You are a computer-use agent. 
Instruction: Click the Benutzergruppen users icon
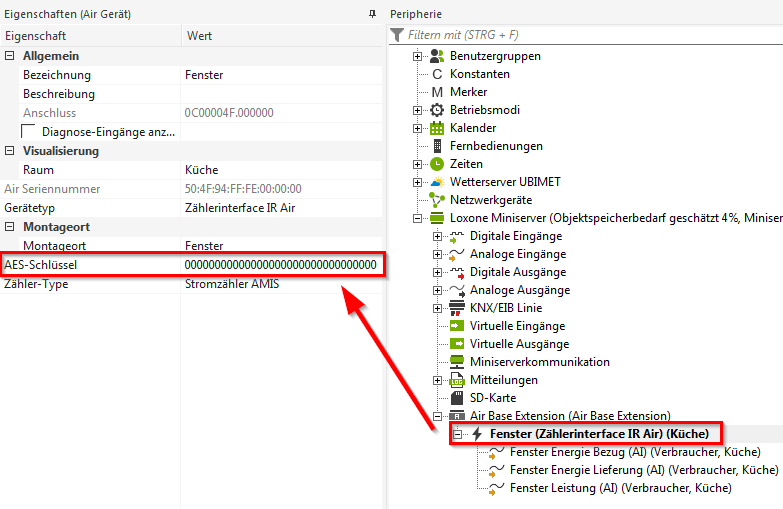(x=437, y=56)
